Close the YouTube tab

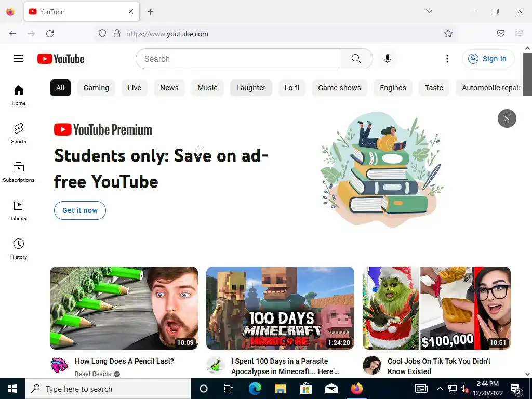(x=131, y=11)
